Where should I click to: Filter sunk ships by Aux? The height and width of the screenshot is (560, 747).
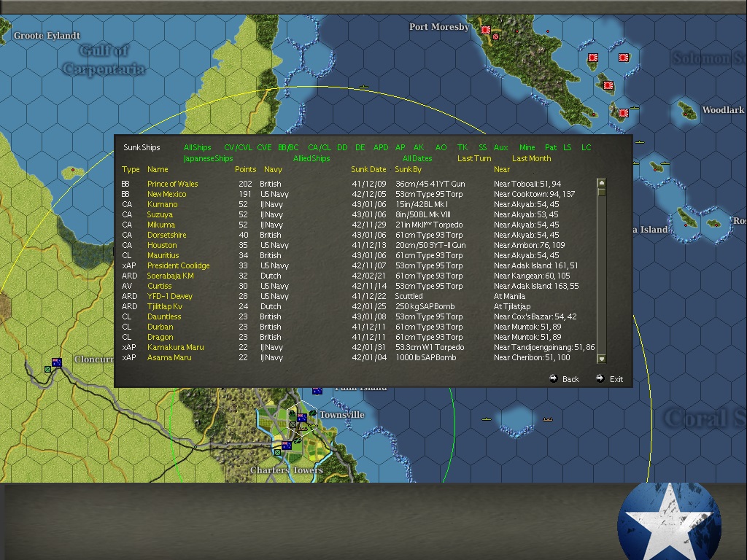coord(500,147)
